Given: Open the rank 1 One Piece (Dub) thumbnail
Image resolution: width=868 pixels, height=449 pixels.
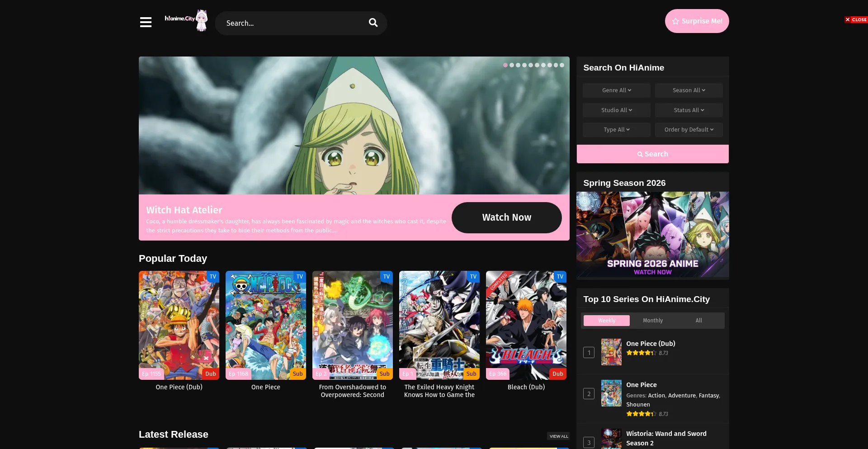Looking at the screenshot, I should [611, 352].
